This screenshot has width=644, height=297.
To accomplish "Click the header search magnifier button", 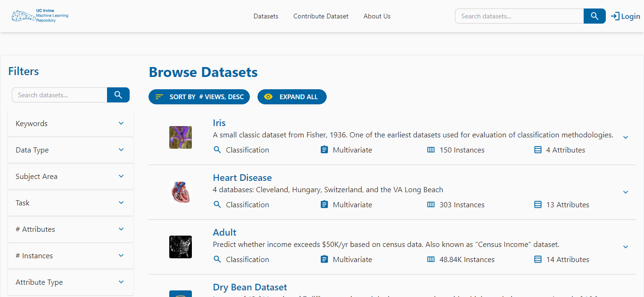I will (594, 16).
